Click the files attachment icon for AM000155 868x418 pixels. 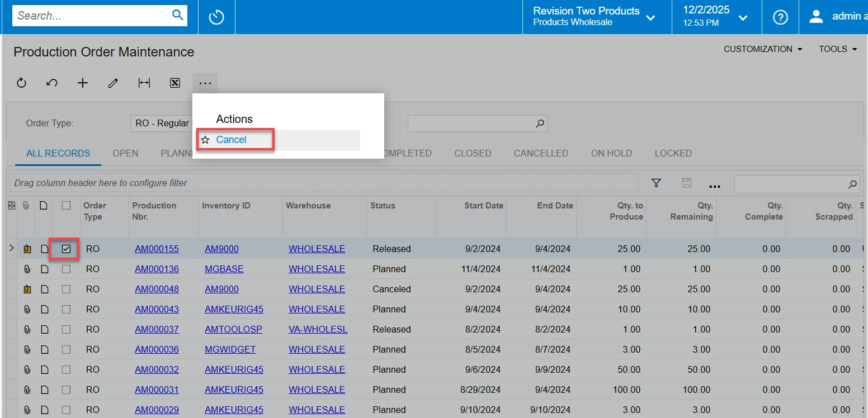(27, 249)
